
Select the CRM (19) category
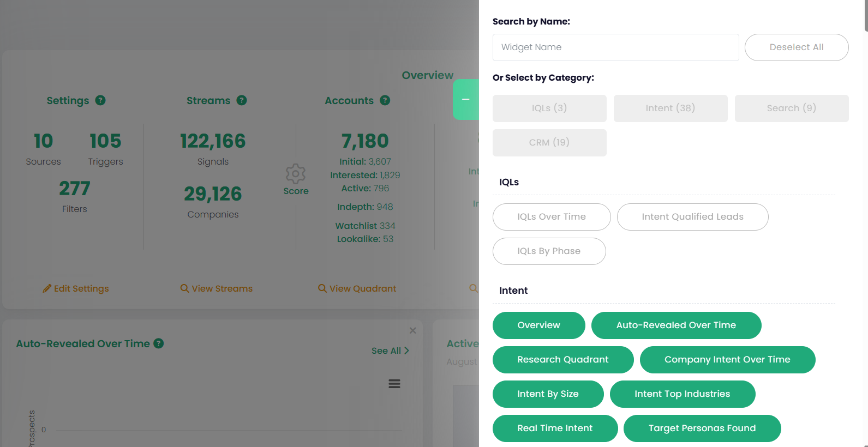549,143
